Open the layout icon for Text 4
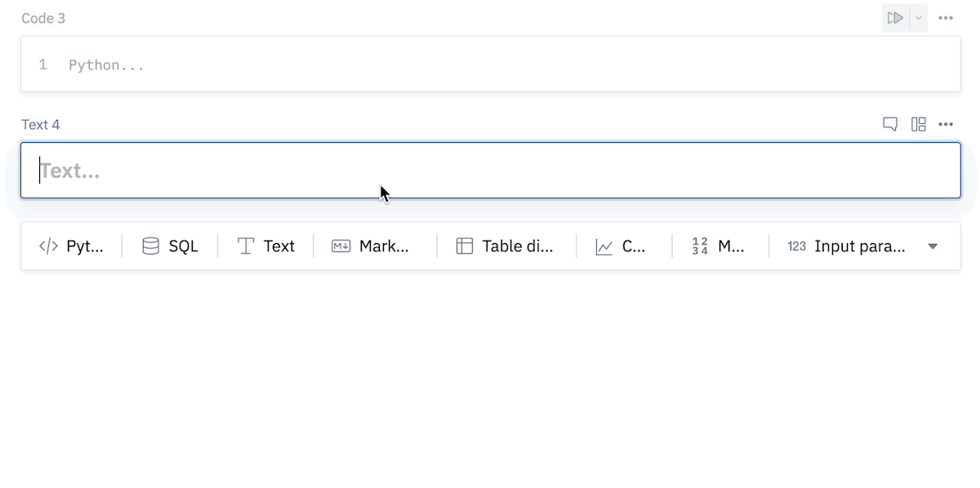Image resolution: width=980 pixels, height=488 pixels. pos(919,124)
